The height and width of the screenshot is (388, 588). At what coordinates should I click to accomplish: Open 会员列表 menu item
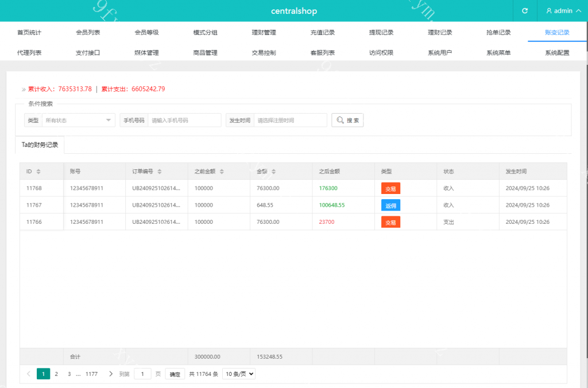pos(88,32)
